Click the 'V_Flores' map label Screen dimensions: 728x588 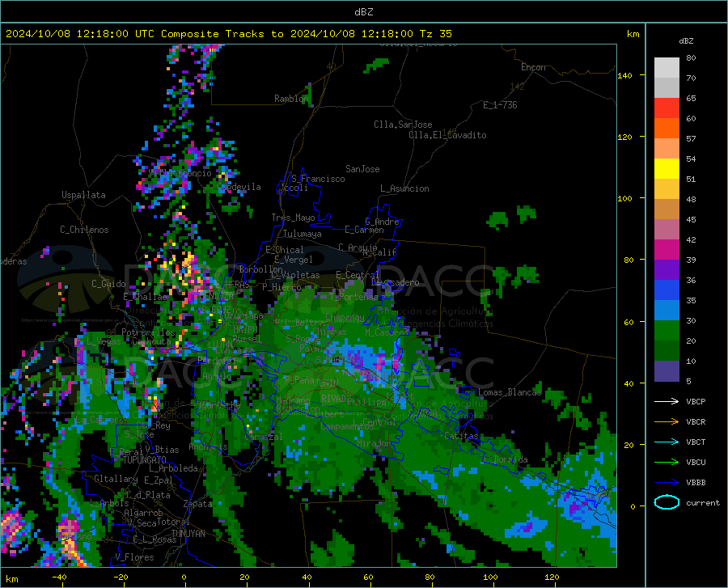pos(134,557)
